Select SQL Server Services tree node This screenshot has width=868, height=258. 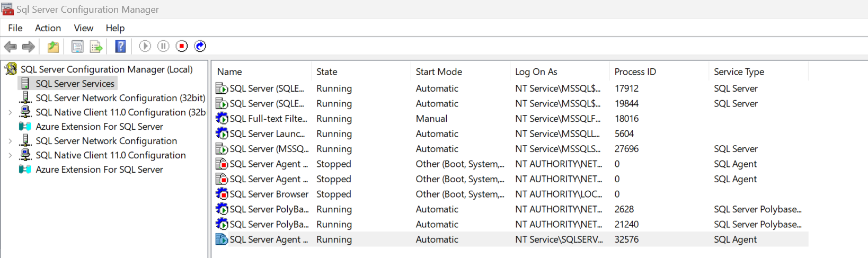75,84
